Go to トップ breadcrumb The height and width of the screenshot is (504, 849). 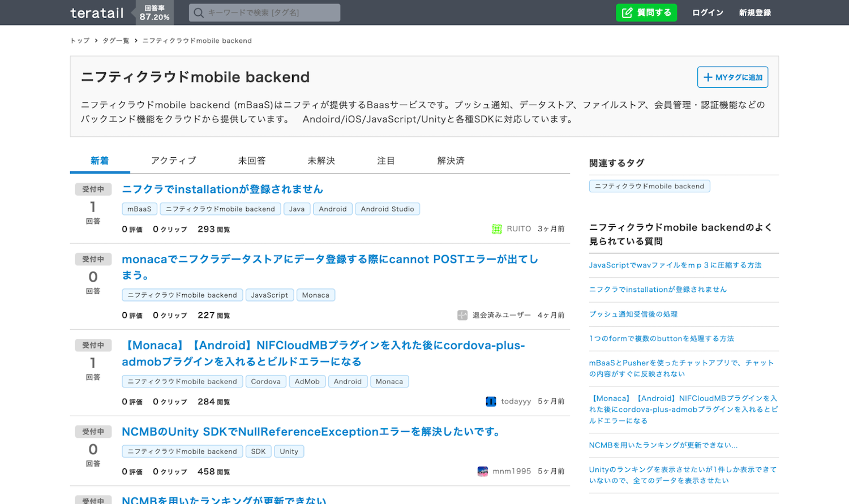pyautogui.click(x=80, y=41)
